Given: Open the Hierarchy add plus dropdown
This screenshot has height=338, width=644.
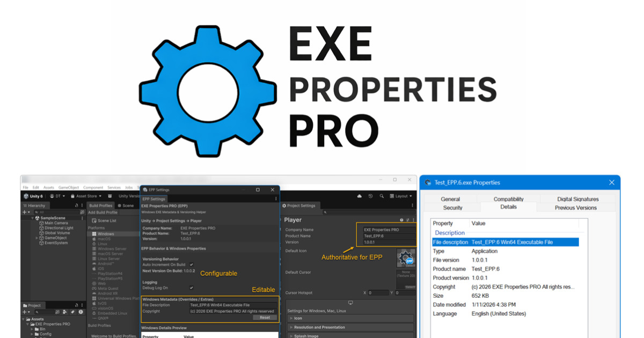Looking at the screenshot, I should coord(26,212).
